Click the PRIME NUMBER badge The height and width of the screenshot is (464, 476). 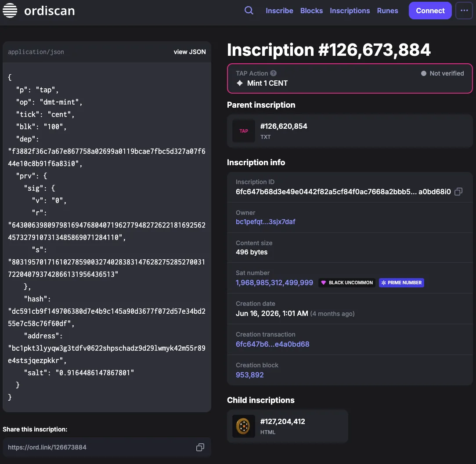(x=401, y=283)
